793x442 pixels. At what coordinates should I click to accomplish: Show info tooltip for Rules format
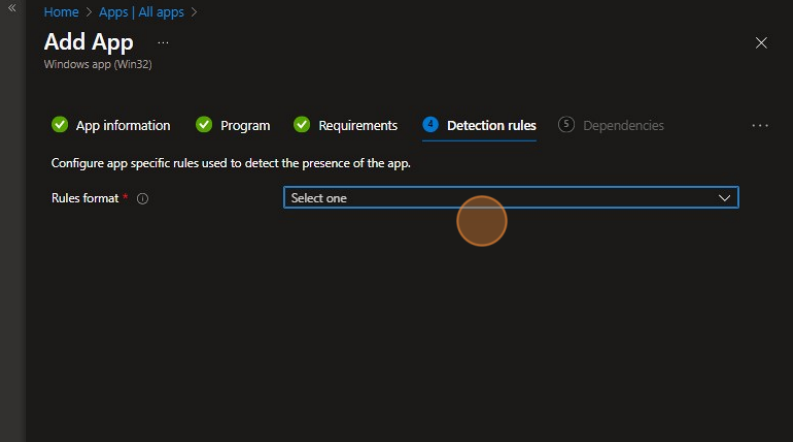142,199
